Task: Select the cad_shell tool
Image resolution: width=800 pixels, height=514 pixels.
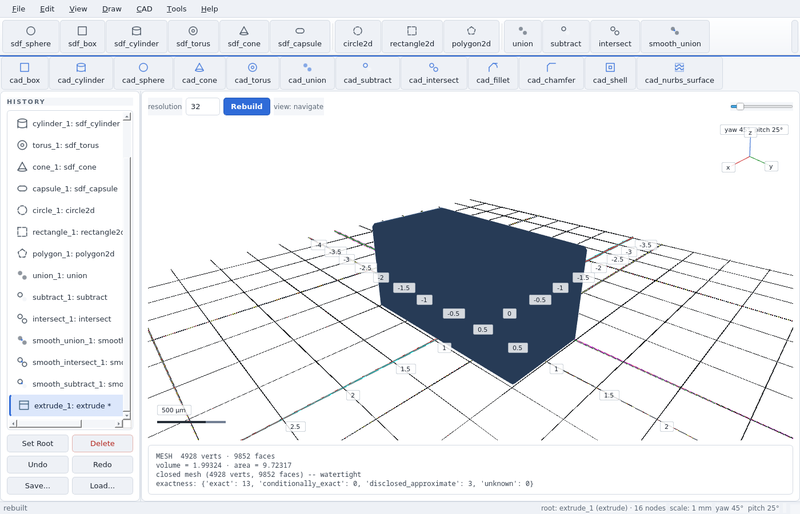Action: click(610, 74)
